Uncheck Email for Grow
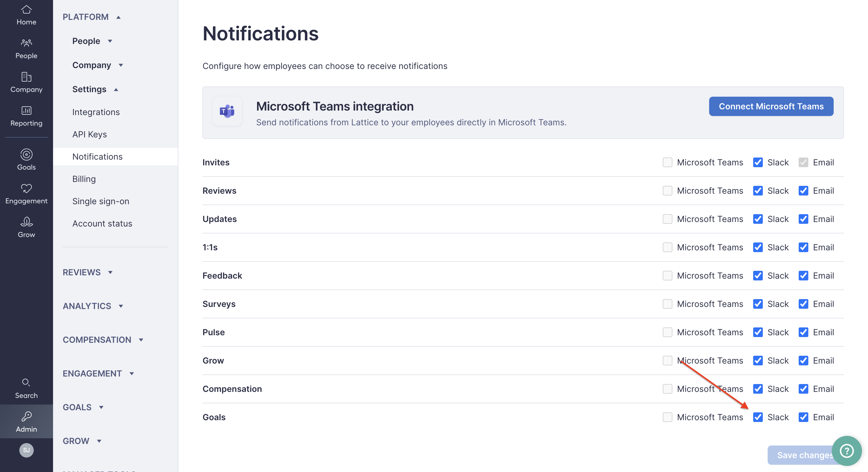Viewport: 868px width, 472px height. [x=803, y=361]
